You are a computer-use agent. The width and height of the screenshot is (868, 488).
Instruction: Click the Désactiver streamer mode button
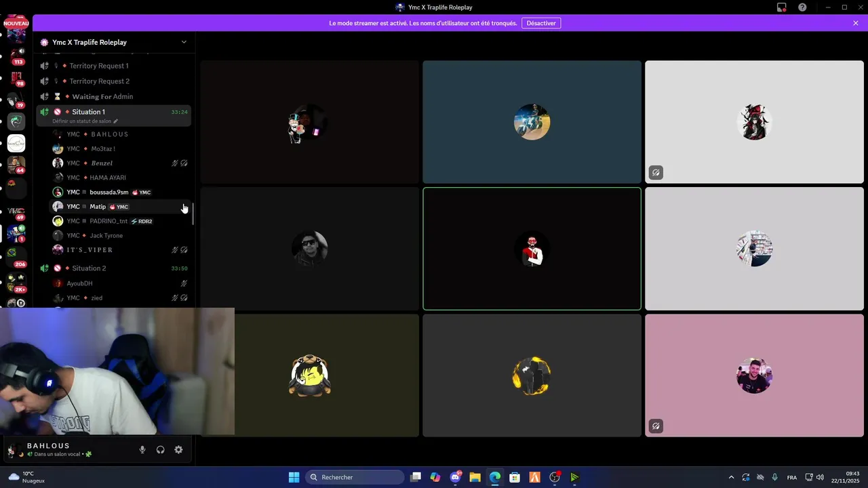[541, 23]
